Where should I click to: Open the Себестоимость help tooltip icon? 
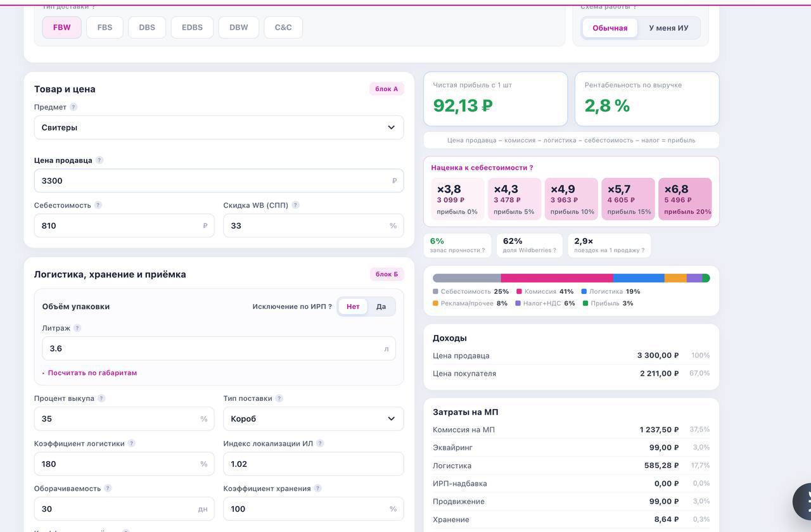click(x=98, y=205)
